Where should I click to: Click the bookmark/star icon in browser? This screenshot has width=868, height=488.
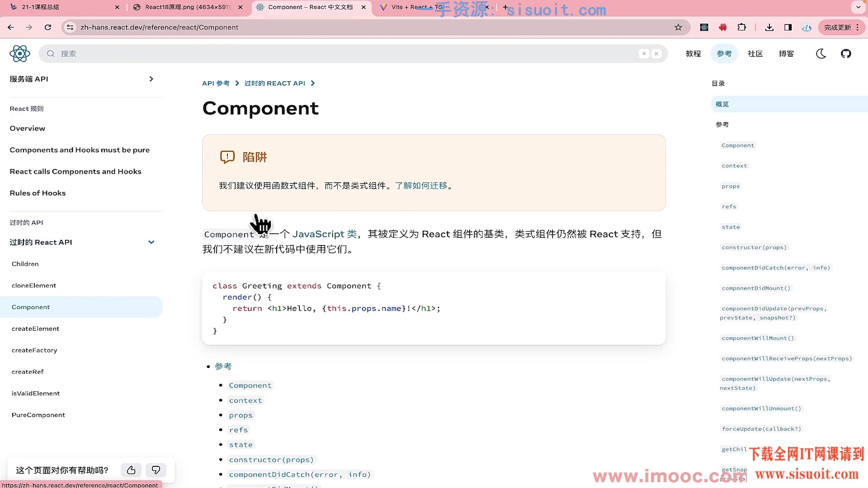click(679, 28)
